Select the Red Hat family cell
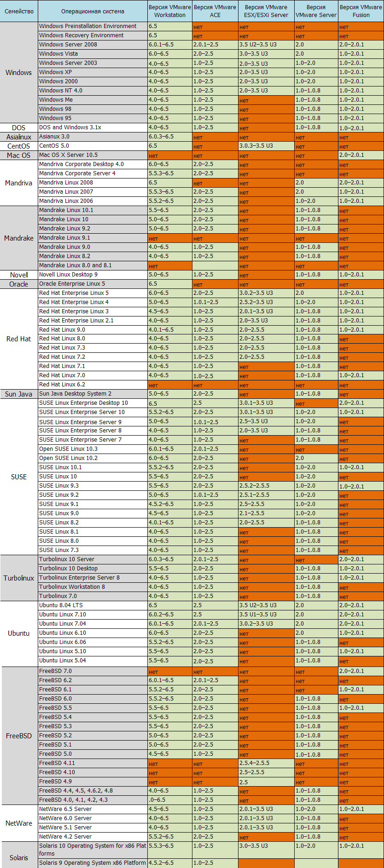This screenshot has width=384, height=868. [x=19, y=339]
